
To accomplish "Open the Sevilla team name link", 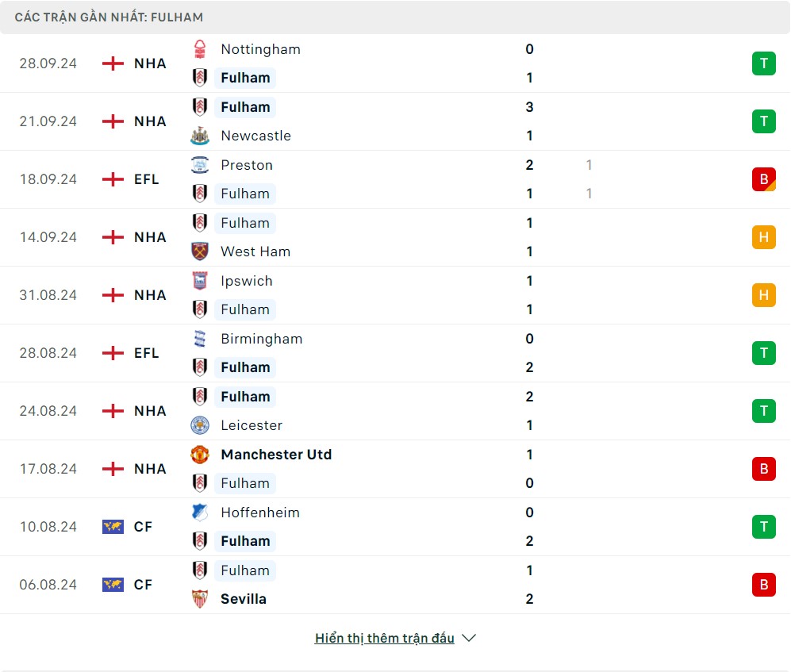I will pos(244,599).
